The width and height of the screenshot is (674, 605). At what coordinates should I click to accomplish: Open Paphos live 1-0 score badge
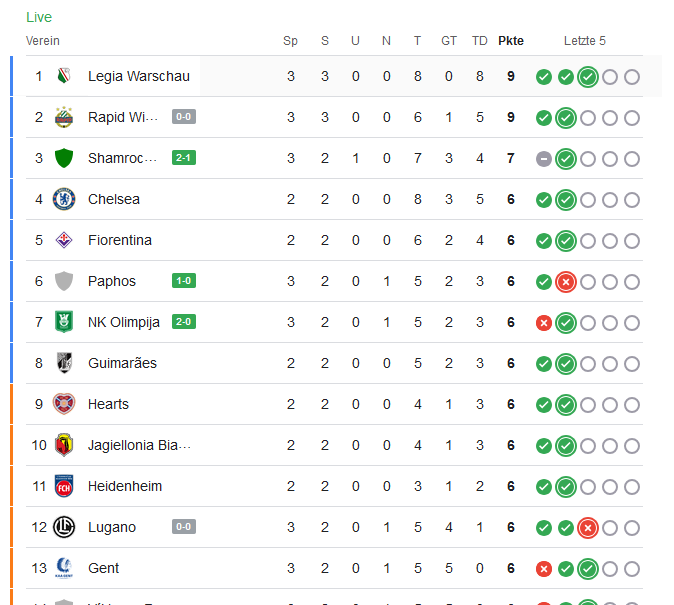pos(184,281)
